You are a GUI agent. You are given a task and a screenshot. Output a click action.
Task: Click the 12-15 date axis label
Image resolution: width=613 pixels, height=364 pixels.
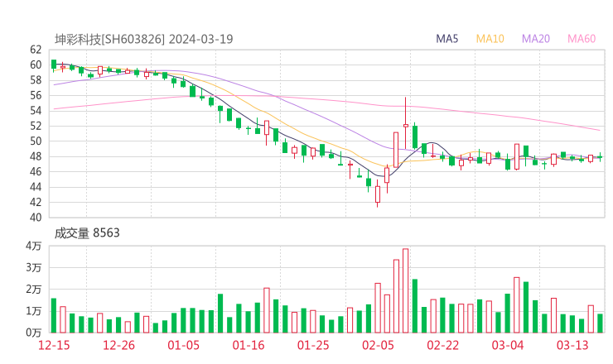point(54,345)
